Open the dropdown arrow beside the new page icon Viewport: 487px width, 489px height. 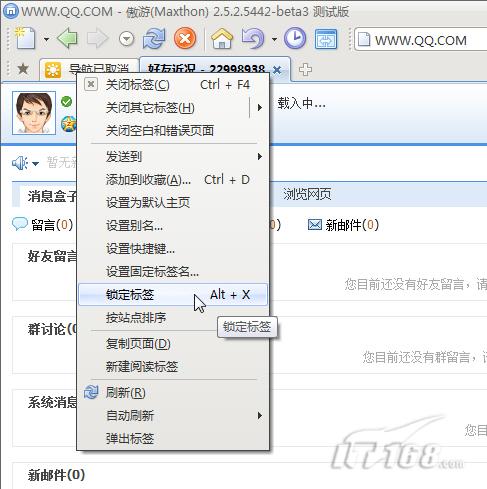tap(46, 39)
